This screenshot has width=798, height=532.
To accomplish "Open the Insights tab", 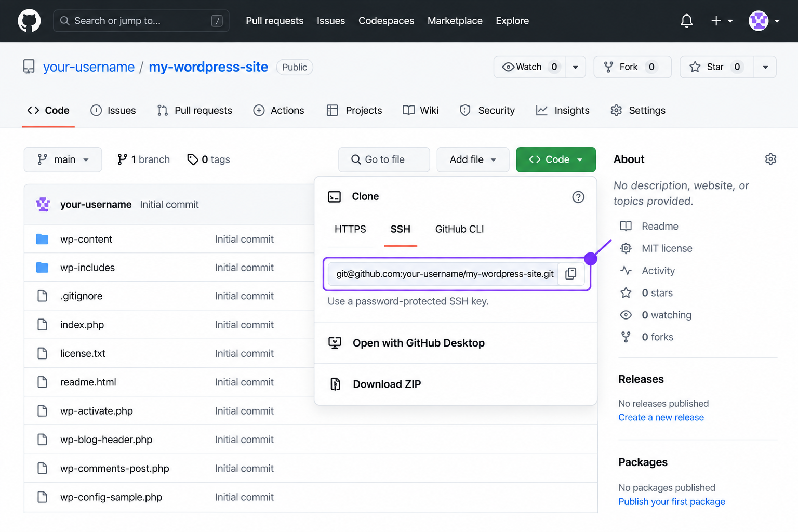I will point(563,110).
